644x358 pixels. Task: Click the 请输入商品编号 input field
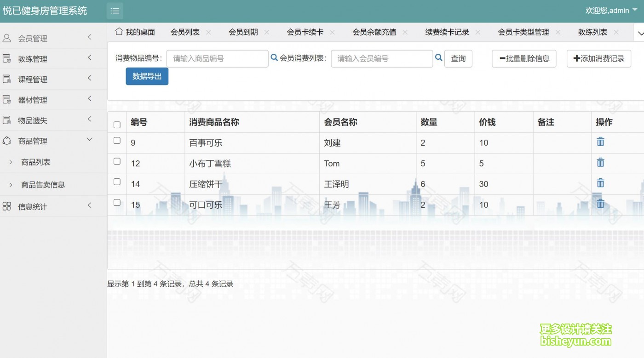click(217, 58)
